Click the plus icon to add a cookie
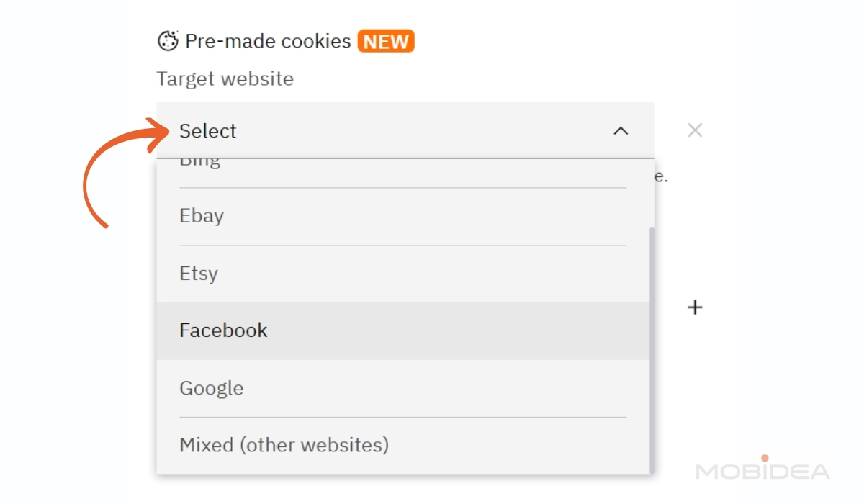Screen dimensions: 864x504 (x=695, y=307)
